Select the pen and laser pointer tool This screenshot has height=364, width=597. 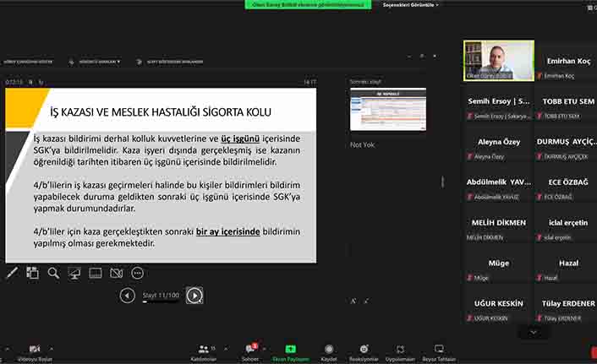click(x=11, y=273)
